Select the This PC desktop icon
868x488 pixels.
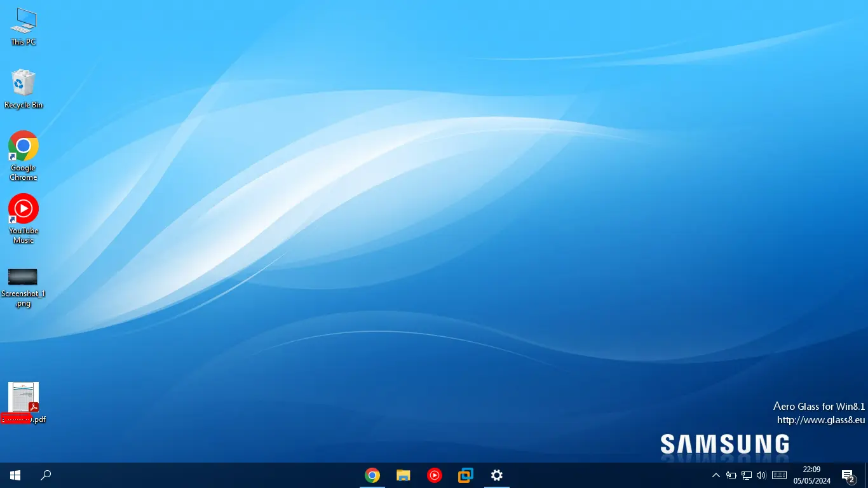24,27
